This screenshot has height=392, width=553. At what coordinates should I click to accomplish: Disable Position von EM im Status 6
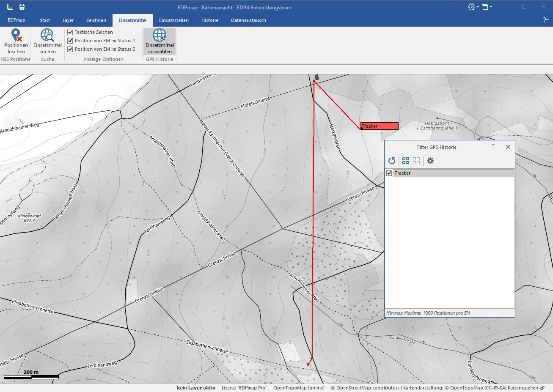click(70, 49)
